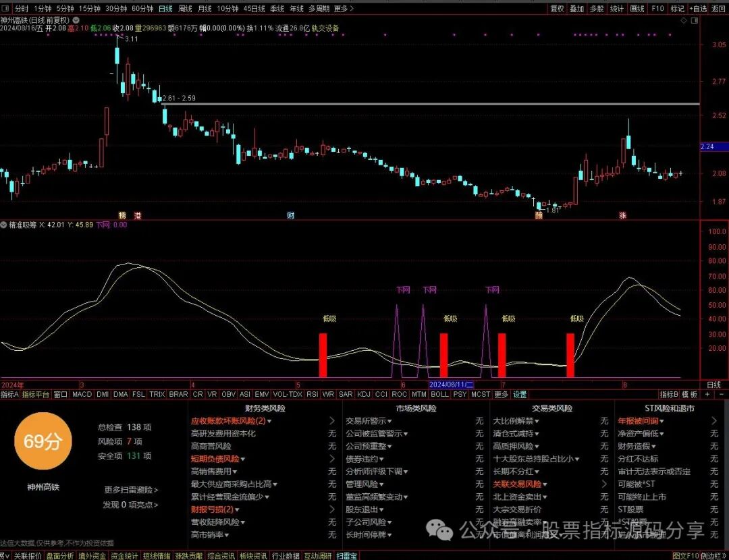The image size is (729, 560).
Task: Click the 叠加 toolbar button
Action: point(576,8)
